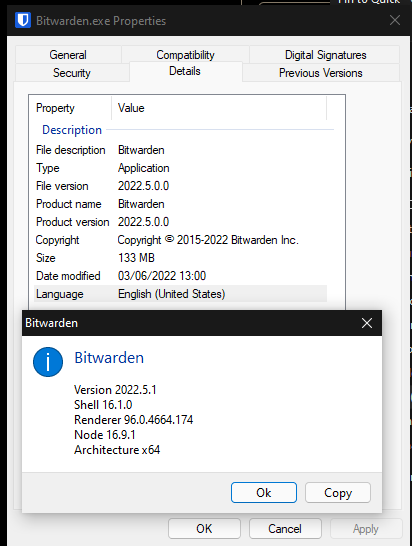The width and height of the screenshot is (412, 546).
Task: Click the Renderer 96.0.4664.174 line
Action: [x=133, y=420]
